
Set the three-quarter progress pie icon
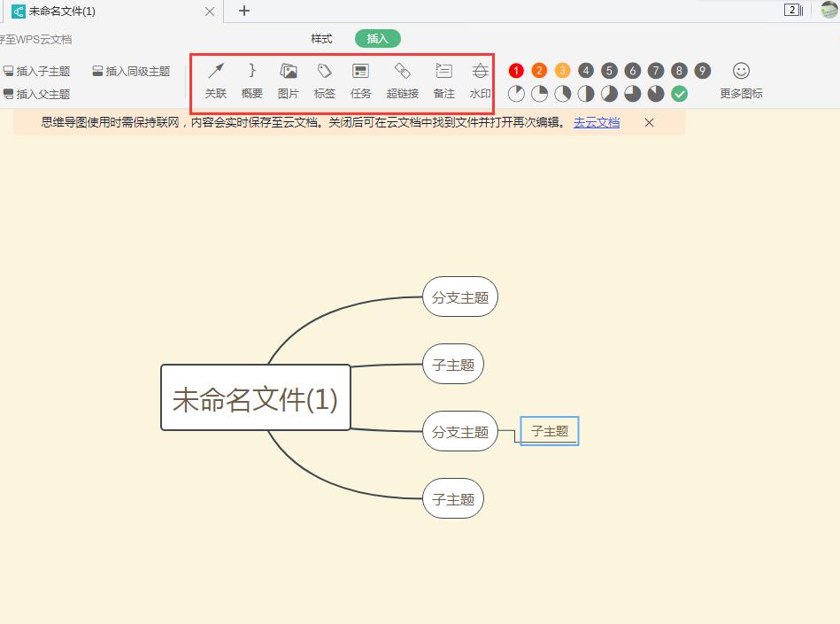(x=632, y=94)
